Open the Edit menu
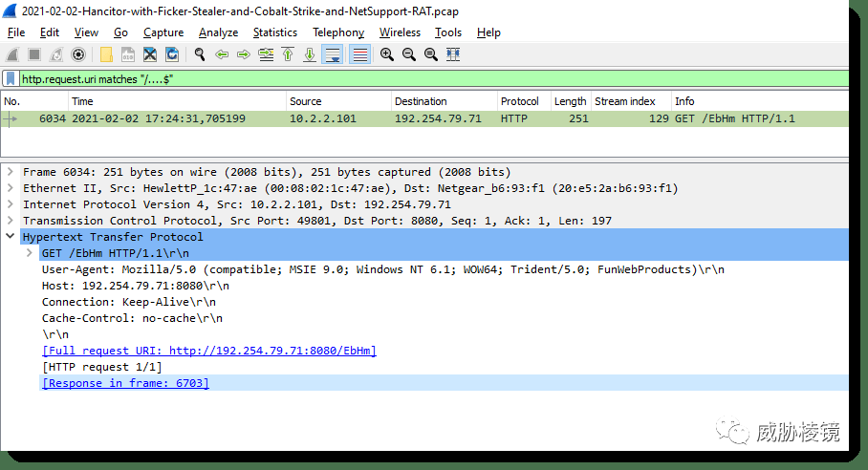This screenshot has width=868, height=470. point(50,32)
